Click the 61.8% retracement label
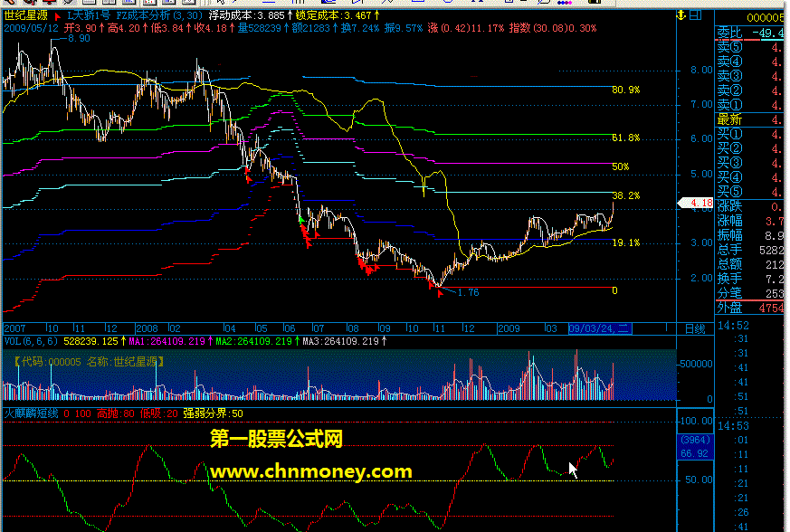Image resolution: width=790 pixels, height=532 pixels. click(625, 138)
